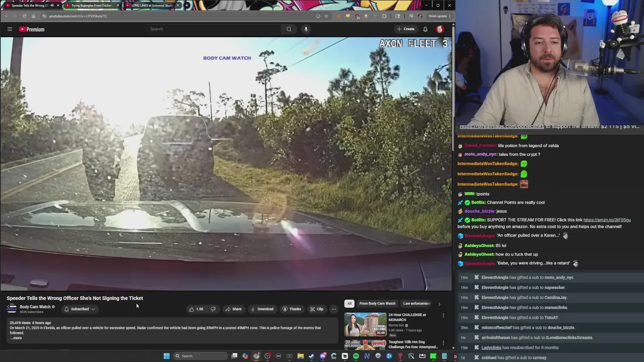This screenshot has width=644, height=362.
Task: Expand description with ...more
Action: click(x=16, y=338)
